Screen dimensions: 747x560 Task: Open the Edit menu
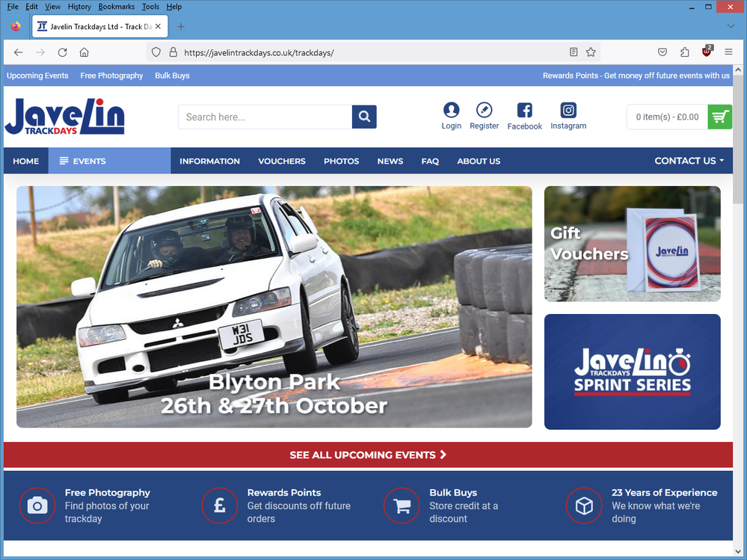(31, 7)
